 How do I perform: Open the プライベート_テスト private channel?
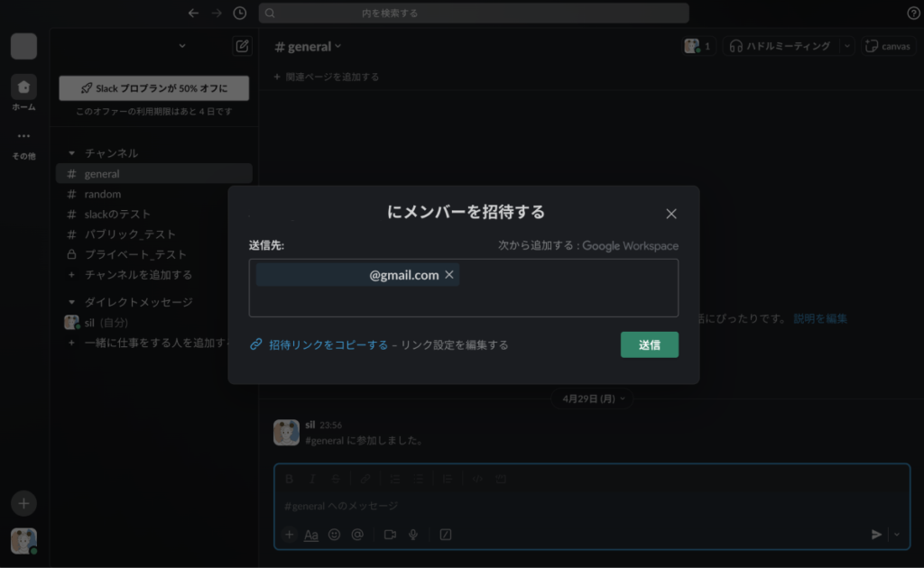pos(135,254)
